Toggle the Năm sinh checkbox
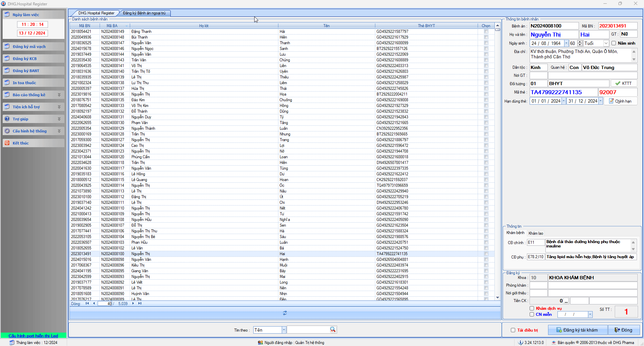644x346 pixels. point(613,43)
